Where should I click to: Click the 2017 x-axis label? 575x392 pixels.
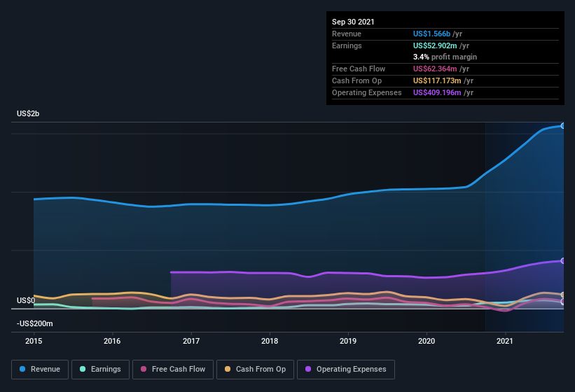coord(191,341)
